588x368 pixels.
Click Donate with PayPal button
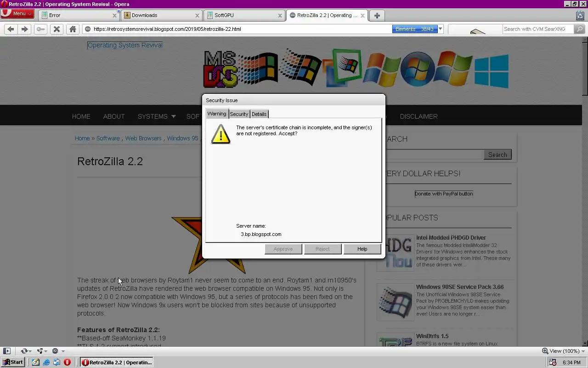coord(444,194)
